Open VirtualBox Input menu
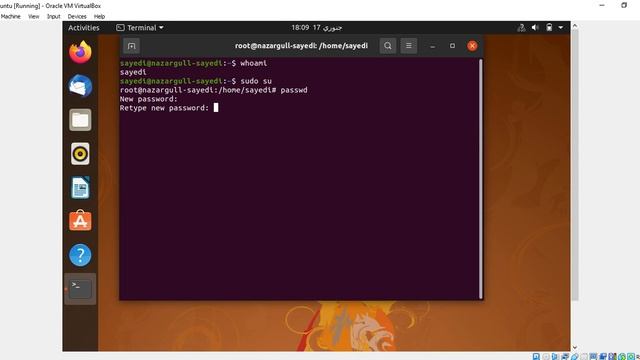Screen dimensions: 640x360 click(x=53, y=16)
